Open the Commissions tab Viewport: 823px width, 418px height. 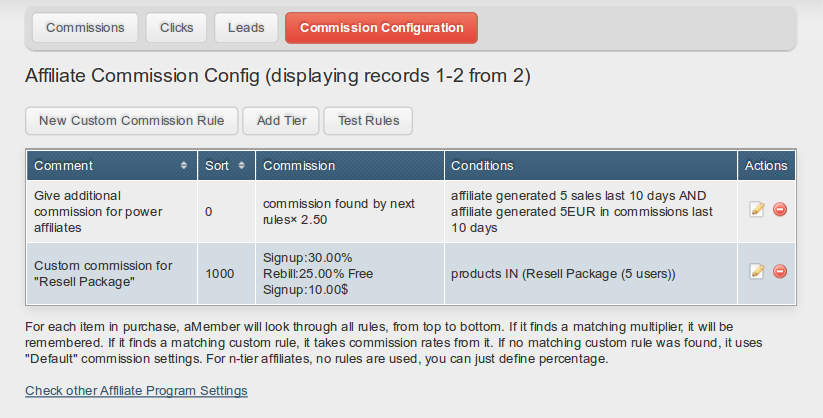(85, 28)
